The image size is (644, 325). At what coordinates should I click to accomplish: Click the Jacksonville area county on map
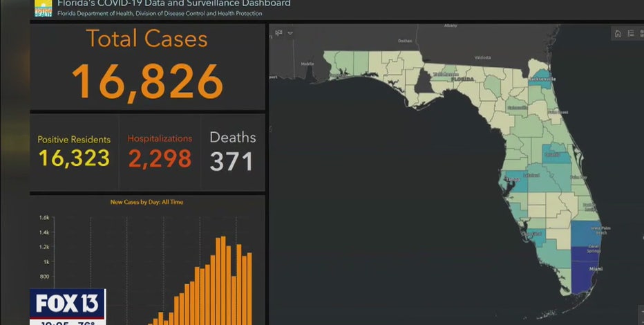(x=540, y=77)
